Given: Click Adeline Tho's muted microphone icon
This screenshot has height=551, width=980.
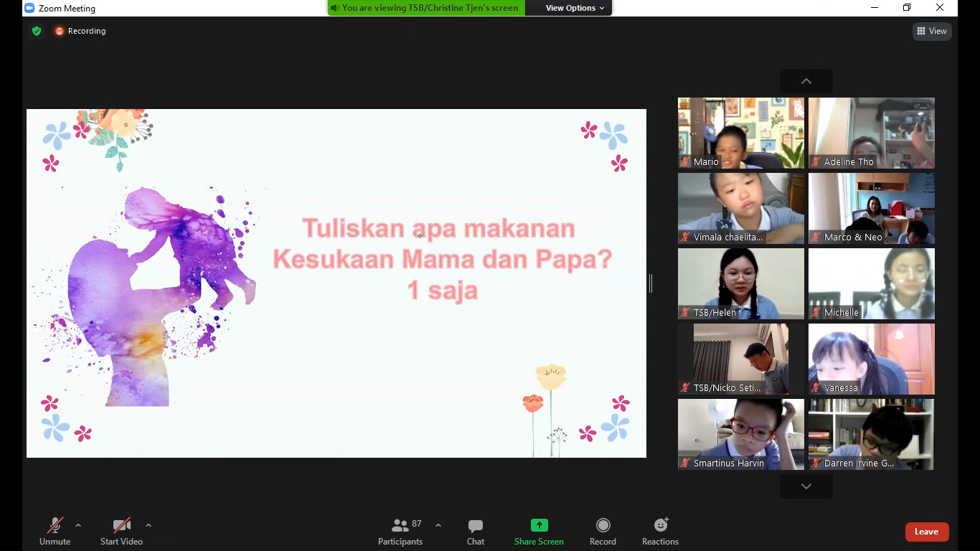Looking at the screenshot, I should coord(816,161).
